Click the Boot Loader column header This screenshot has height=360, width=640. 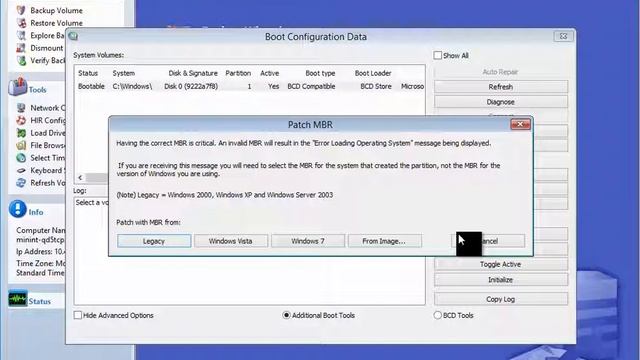(373, 73)
